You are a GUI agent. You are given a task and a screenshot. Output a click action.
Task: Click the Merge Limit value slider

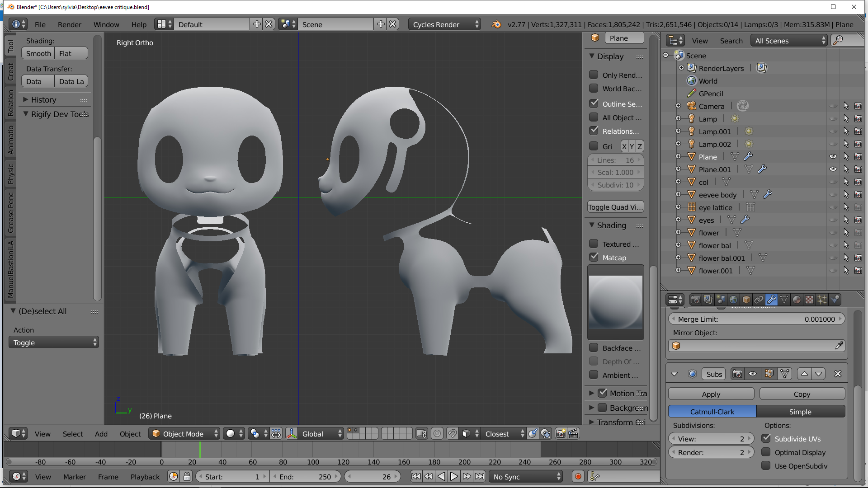tap(756, 319)
